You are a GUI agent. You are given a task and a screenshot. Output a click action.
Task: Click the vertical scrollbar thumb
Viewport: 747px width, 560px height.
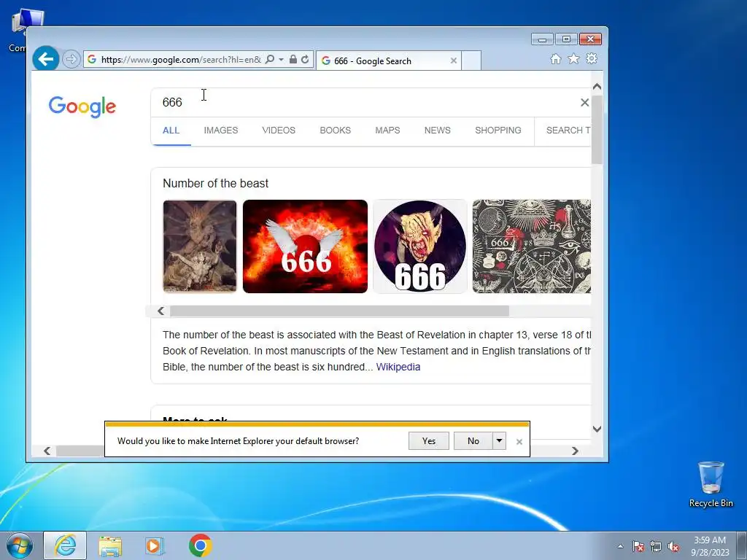(597, 130)
